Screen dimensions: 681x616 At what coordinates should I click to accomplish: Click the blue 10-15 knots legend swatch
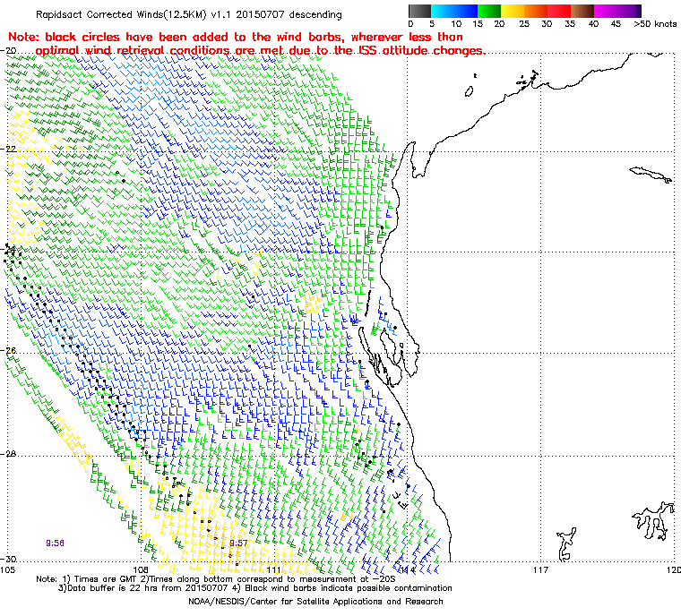click(x=466, y=11)
